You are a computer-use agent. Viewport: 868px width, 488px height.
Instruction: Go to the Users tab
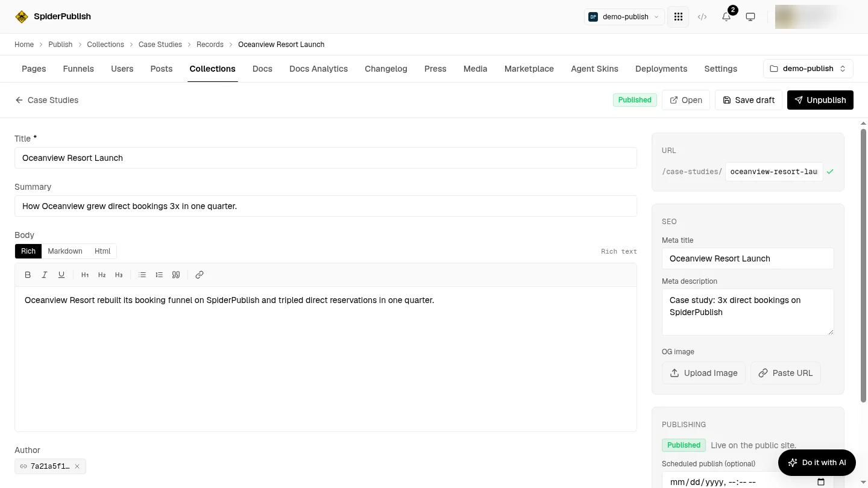coord(122,69)
